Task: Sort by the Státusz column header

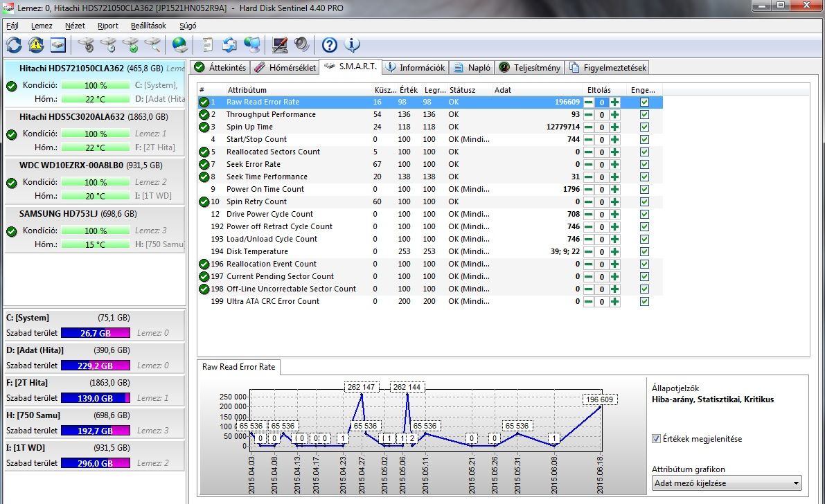Action: click(x=469, y=90)
